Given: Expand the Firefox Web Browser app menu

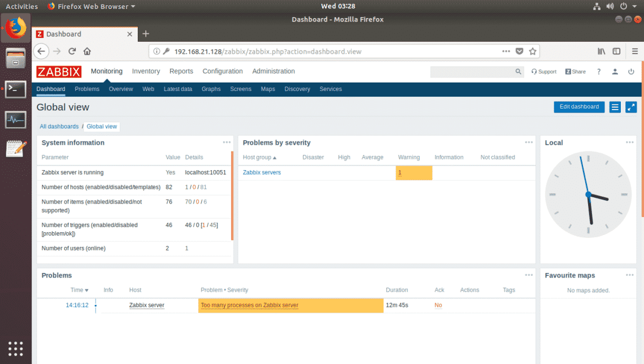Looking at the screenshot, I should 91,7.
